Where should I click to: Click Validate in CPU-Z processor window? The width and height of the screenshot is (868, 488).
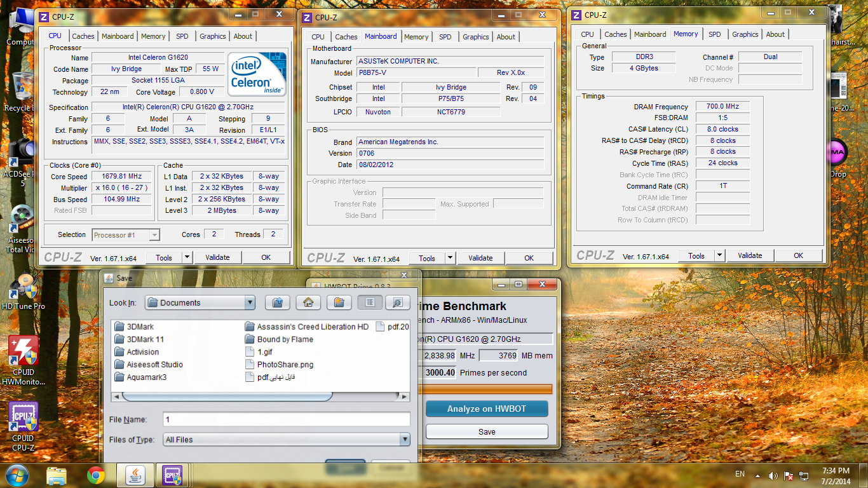coord(217,257)
